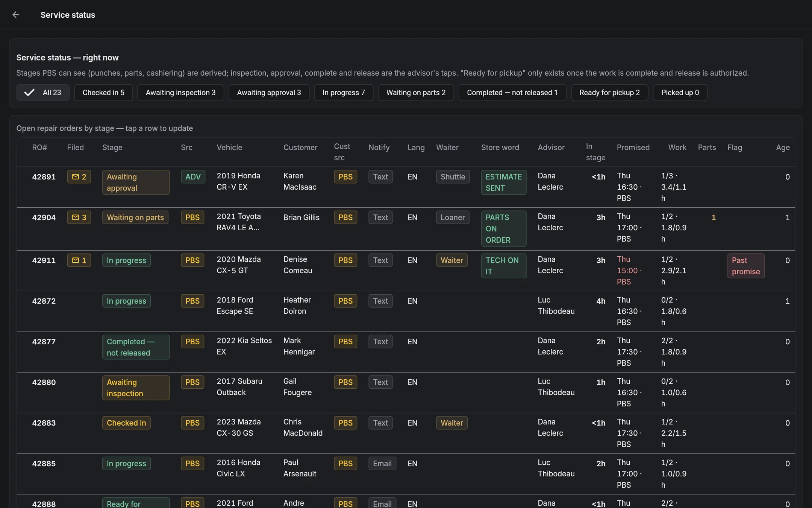The image size is (812, 508).
Task: Click parts count 1 on RO 42904
Action: pyautogui.click(x=714, y=217)
